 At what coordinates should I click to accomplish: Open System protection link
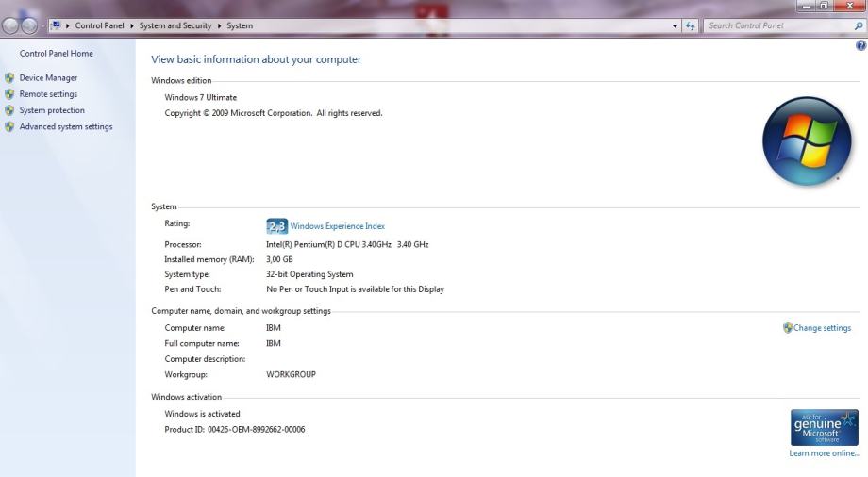point(52,110)
